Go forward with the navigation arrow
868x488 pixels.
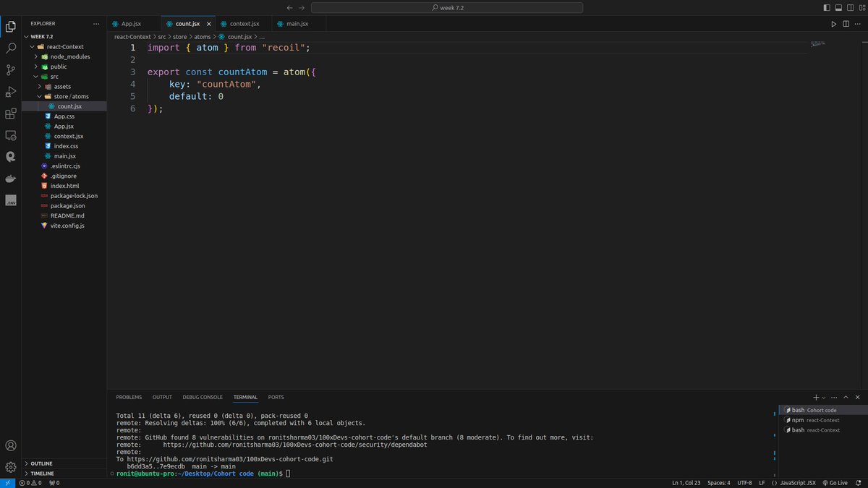click(x=302, y=7)
